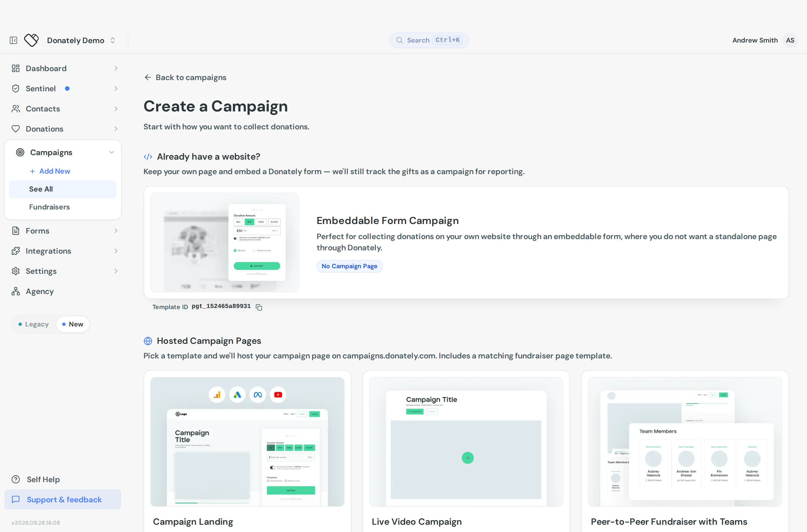This screenshot has width=807, height=532.
Task: Click the Sentinel menu label
Action: [x=41, y=88]
